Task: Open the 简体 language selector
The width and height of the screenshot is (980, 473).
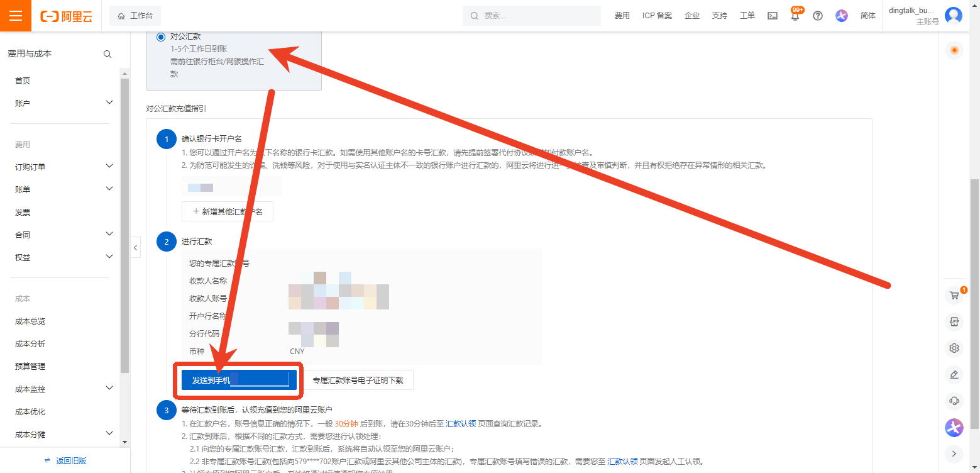Action: pyautogui.click(x=868, y=16)
